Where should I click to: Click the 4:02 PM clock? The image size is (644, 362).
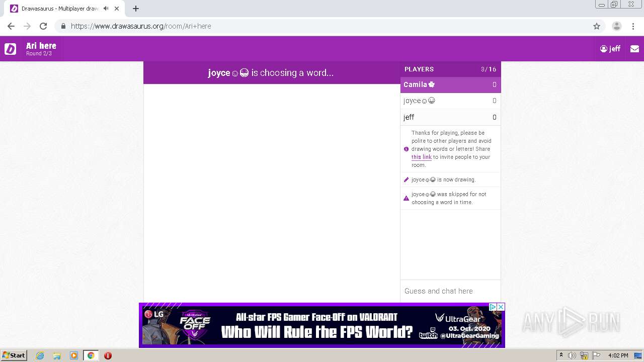618,355
